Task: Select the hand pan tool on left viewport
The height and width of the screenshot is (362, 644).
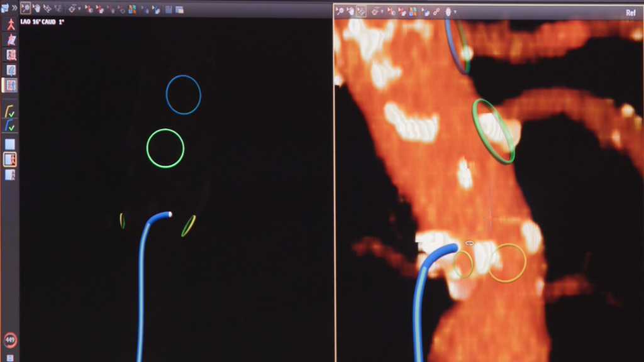Action: pyautogui.click(x=36, y=7)
